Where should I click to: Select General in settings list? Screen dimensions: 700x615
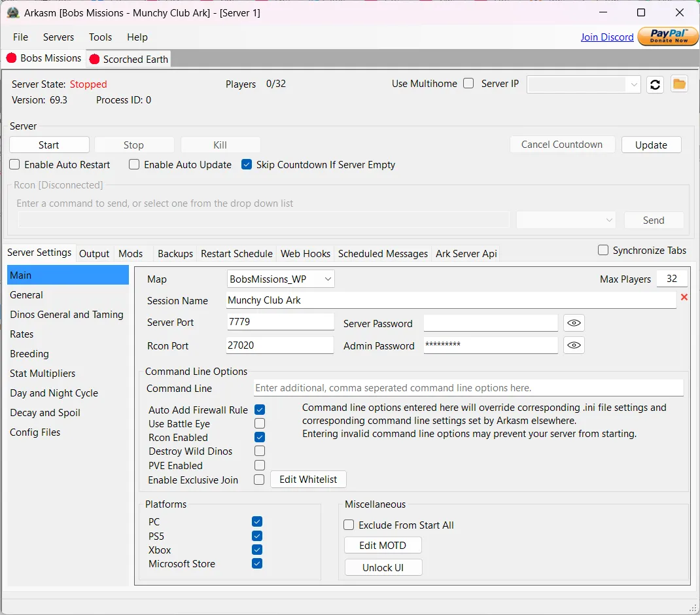[x=68, y=295]
